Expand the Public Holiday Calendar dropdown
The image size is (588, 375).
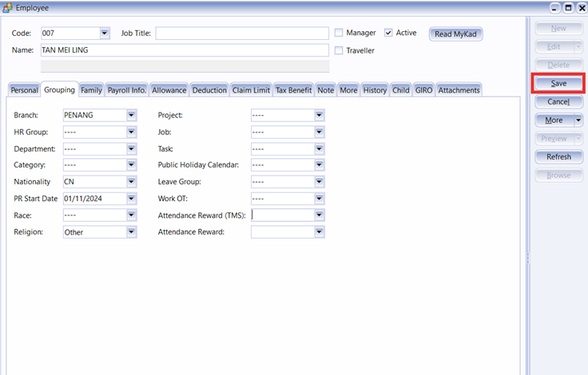coord(320,165)
